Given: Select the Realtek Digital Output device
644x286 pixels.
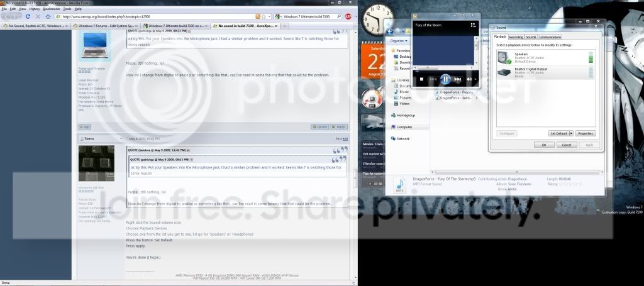Looking at the screenshot, I should point(545,73).
